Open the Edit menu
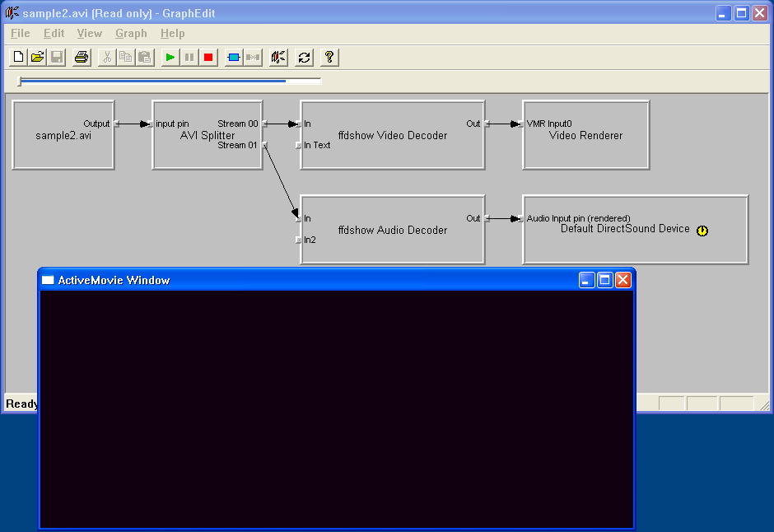Viewport: 774px width, 532px height. [54, 34]
